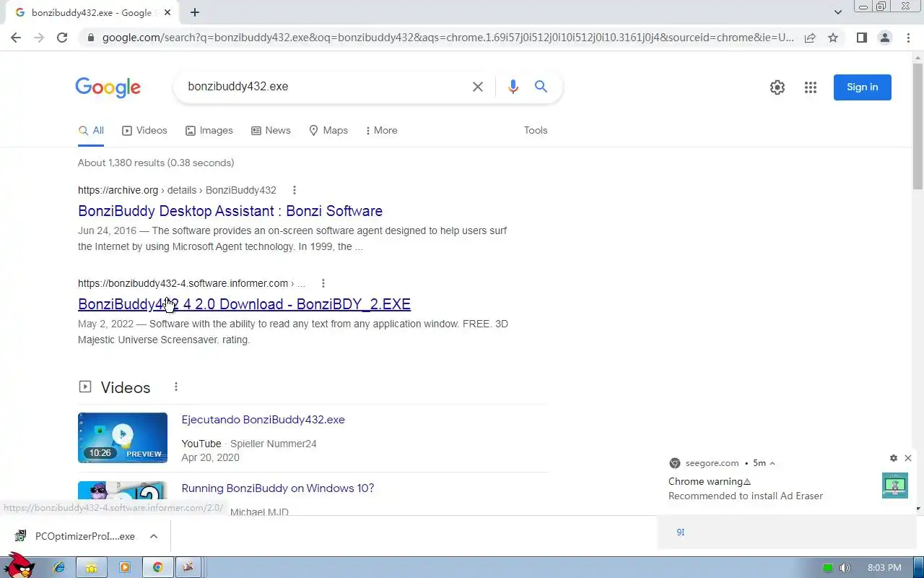The image size is (924, 578).
Task: Open Running BonziBuddy on Windows 10 link
Action: (278, 488)
